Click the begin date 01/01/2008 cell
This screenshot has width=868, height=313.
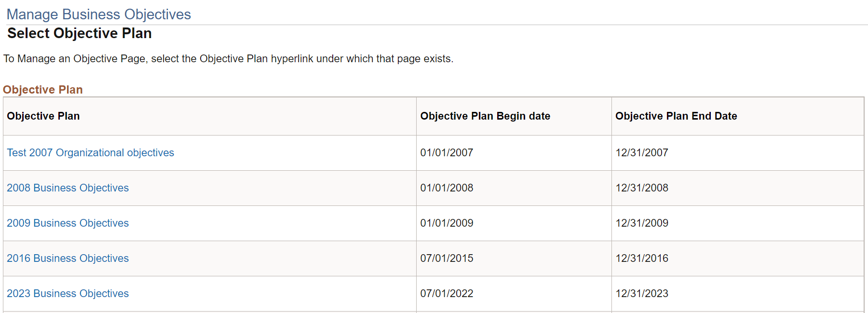click(x=447, y=188)
